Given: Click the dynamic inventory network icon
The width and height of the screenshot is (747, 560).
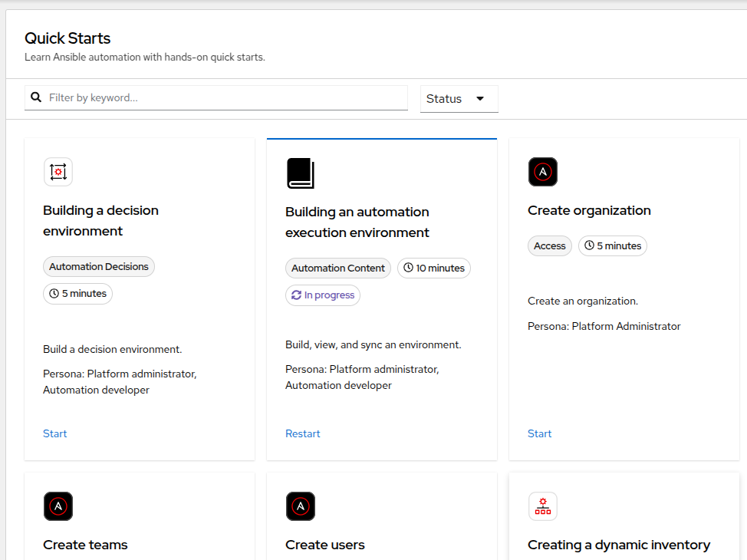Looking at the screenshot, I should coord(543,506).
